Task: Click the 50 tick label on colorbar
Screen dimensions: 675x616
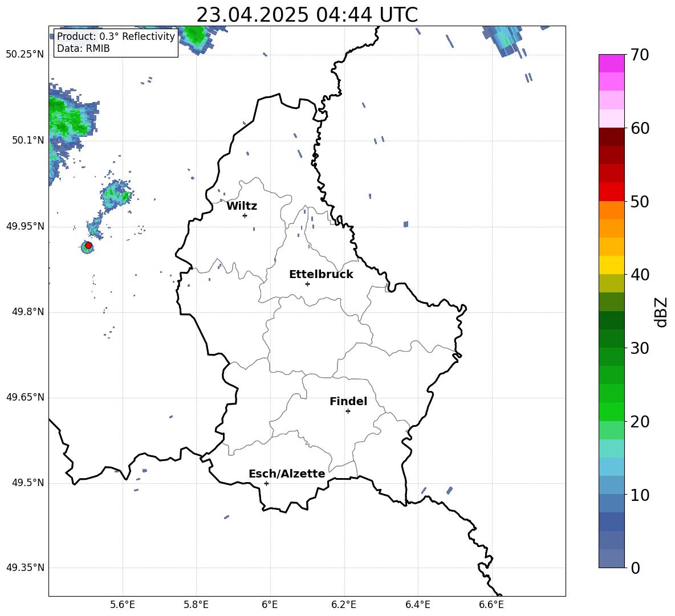Action: tap(640, 201)
